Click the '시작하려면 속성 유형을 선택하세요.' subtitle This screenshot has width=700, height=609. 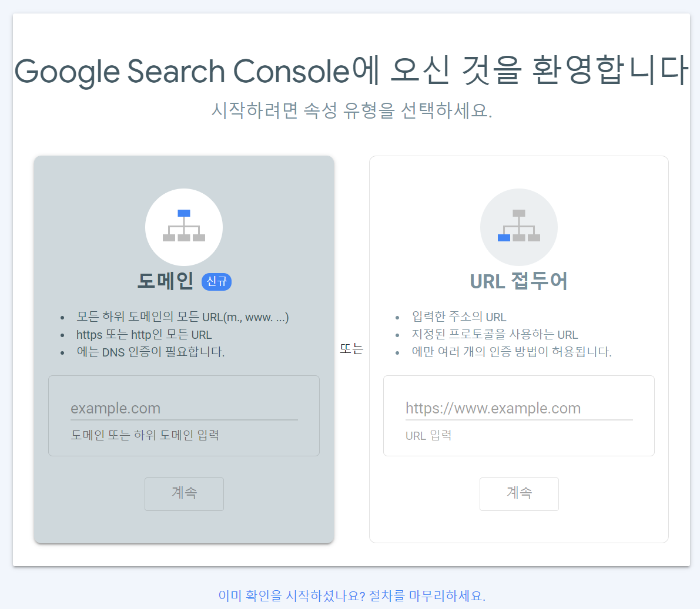(352, 110)
